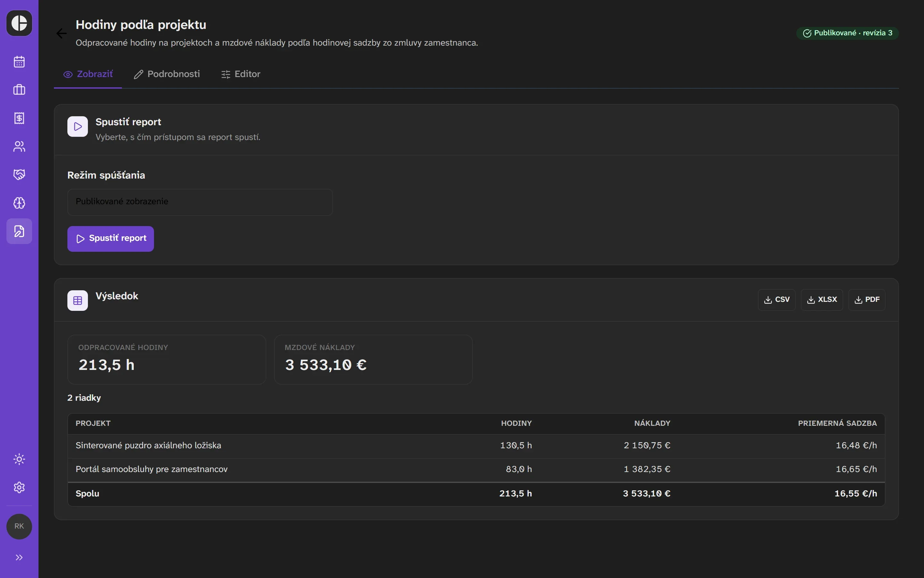
Task: Click the NÁKLADY column header
Action: (652, 423)
